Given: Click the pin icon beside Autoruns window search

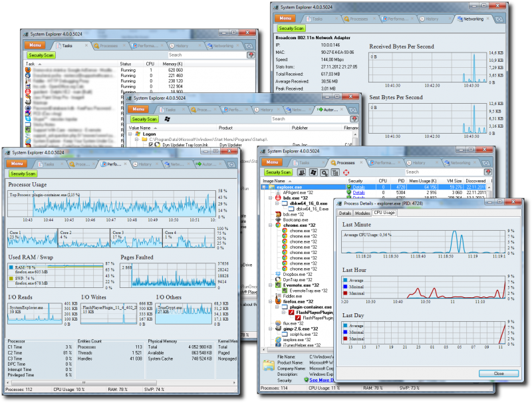Looking at the screenshot, I should pos(354,119).
